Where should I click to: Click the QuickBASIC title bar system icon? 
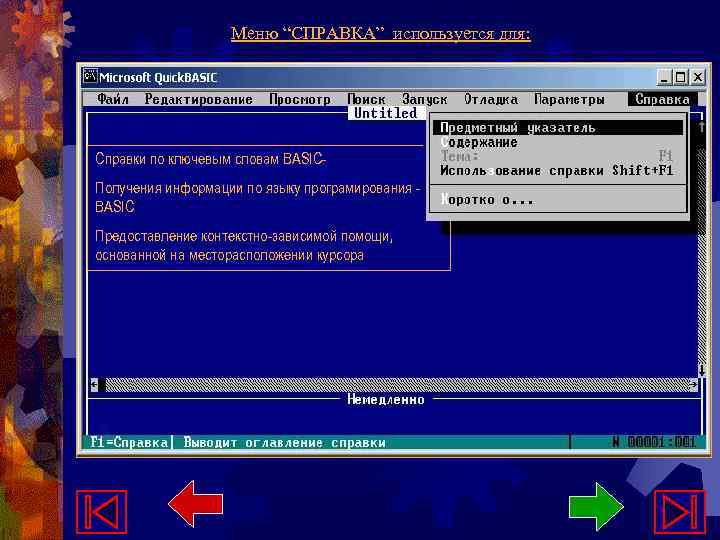[x=90, y=76]
